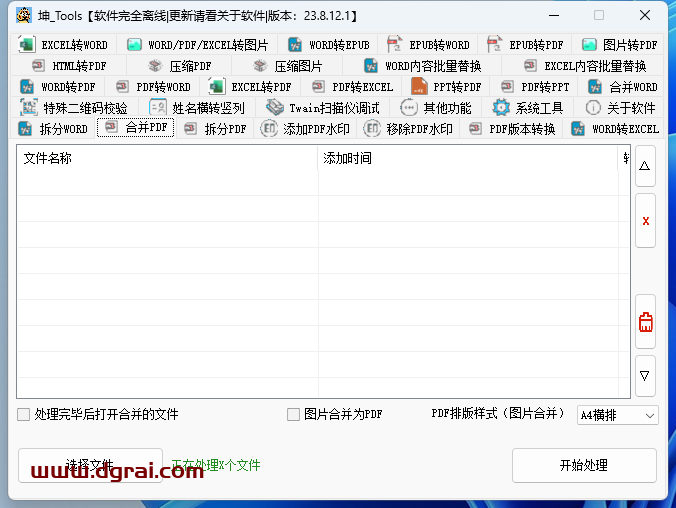Click the 拆分WORD icon
Image resolution: width=676 pixels, height=508 pixels.
(25, 129)
